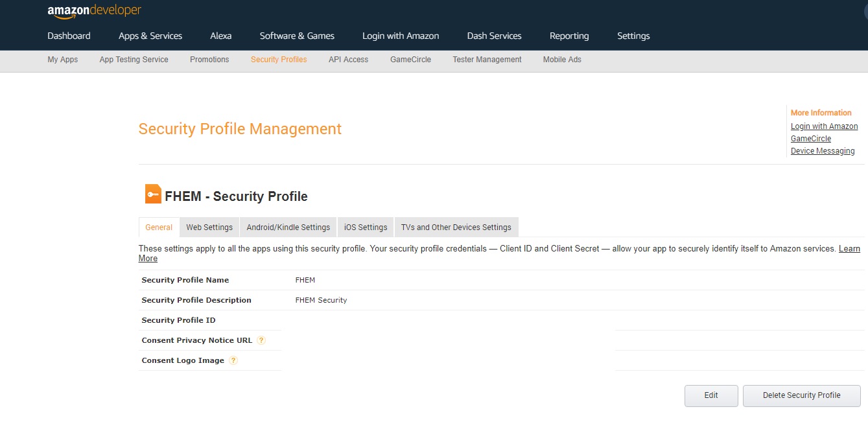Screen dimensions: 868x431
Task: Open the Dashboard menu
Action: tap(69, 36)
